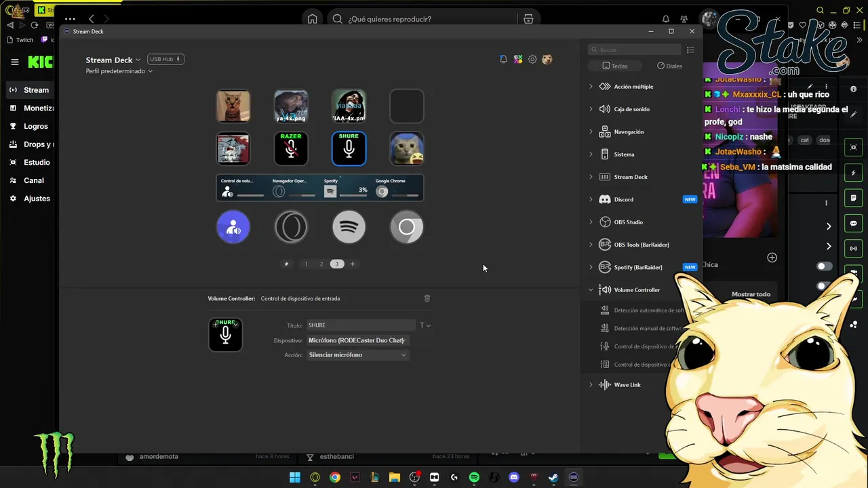Screen dimensions: 868x488
Task: Click the blue voice volume dial button
Action: pyautogui.click(x=233, y=227)
